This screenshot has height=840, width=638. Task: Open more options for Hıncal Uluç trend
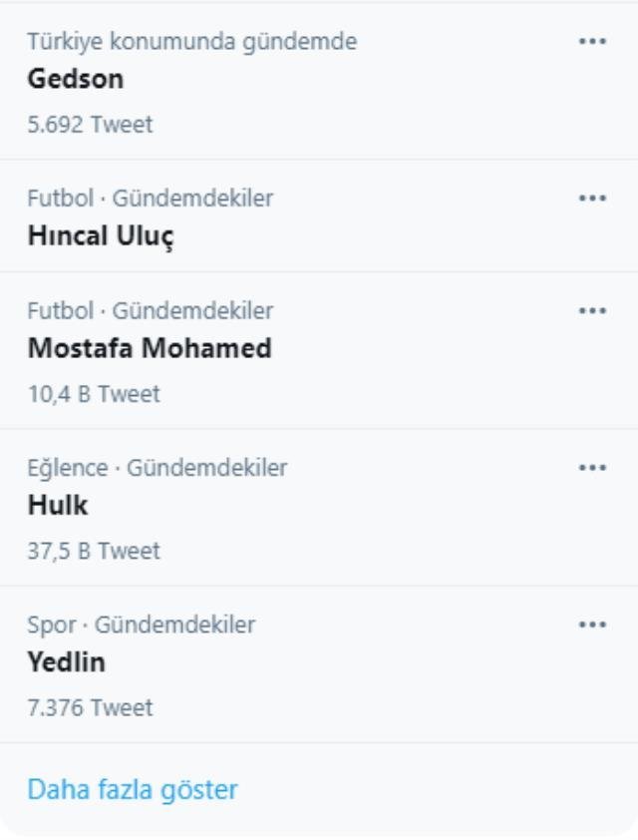[592, 199]
